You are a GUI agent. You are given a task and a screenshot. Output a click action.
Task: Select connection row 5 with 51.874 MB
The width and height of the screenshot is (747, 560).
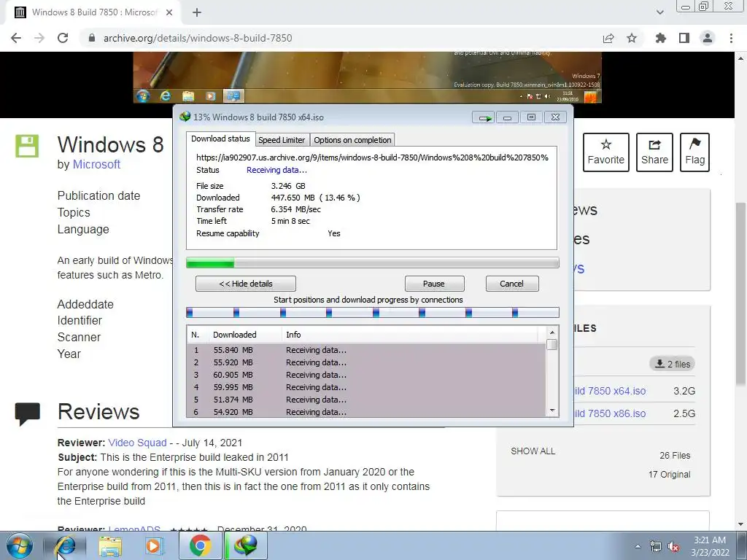[366, 400]
